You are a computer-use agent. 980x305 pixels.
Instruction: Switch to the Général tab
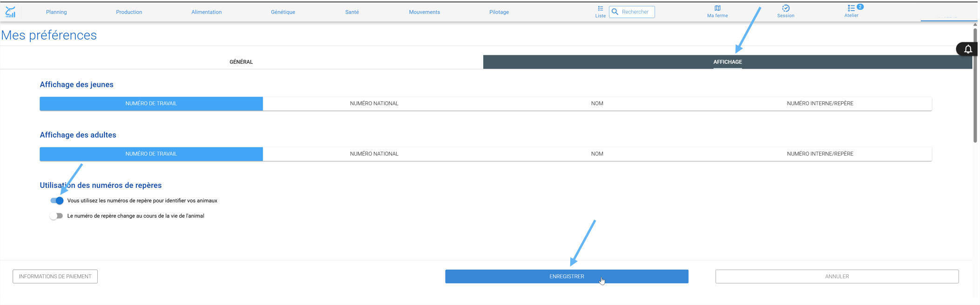coord(241,62)
